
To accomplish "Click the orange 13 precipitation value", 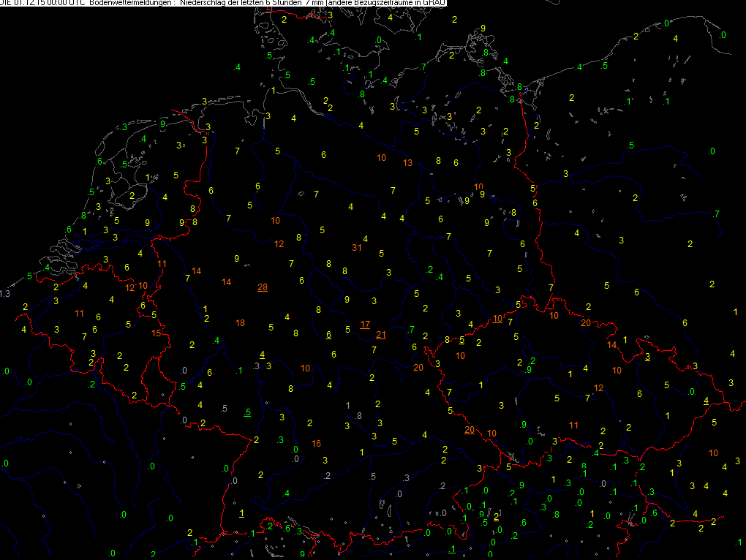I will (407, 162).
